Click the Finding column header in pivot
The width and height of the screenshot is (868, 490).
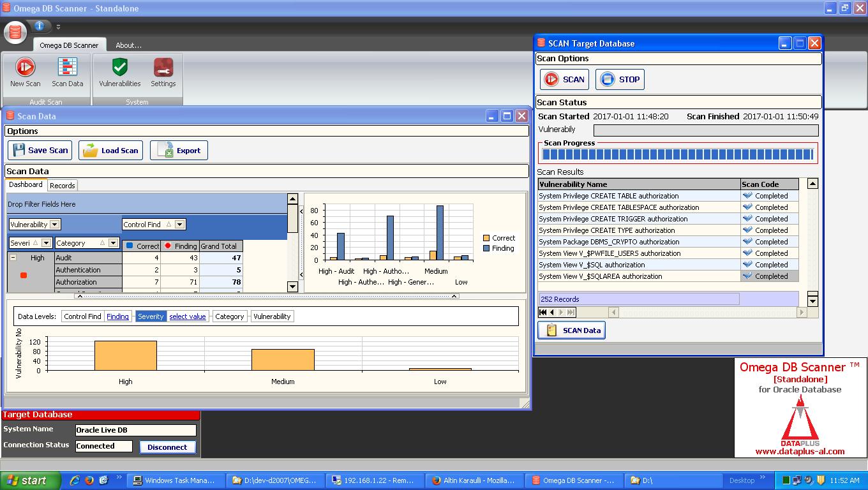click(180, 246)
